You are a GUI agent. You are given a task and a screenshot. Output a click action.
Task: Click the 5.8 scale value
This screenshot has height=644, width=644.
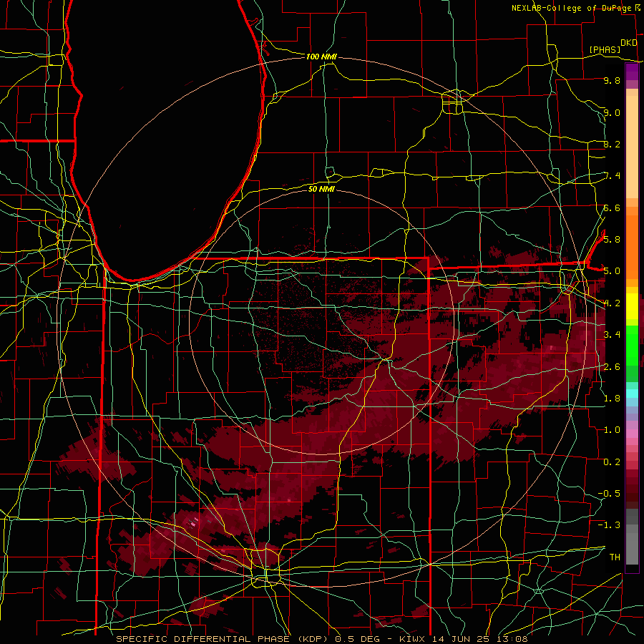612,239
